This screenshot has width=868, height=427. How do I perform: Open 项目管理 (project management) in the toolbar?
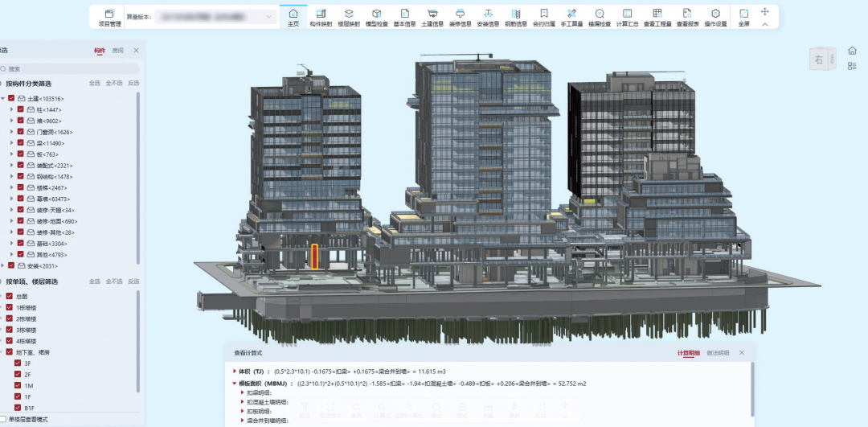coord(109,17)
